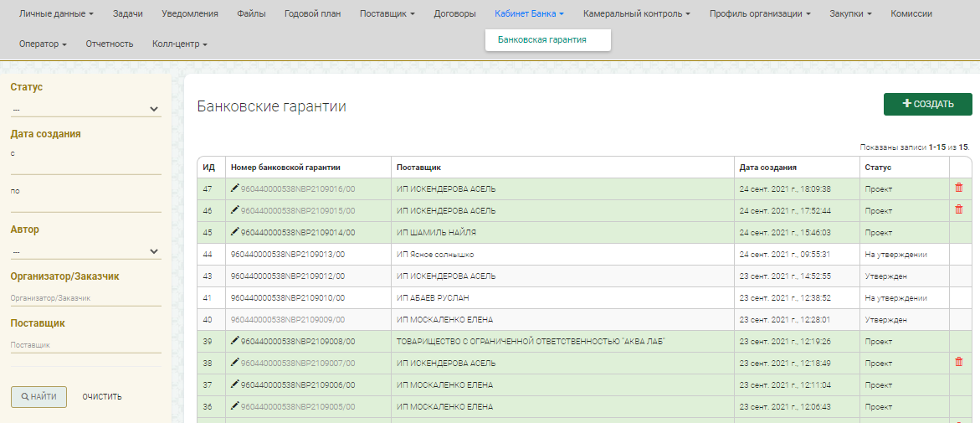Open Личные данные dropdown menu
980x423 pixels.
coord(56,13)
